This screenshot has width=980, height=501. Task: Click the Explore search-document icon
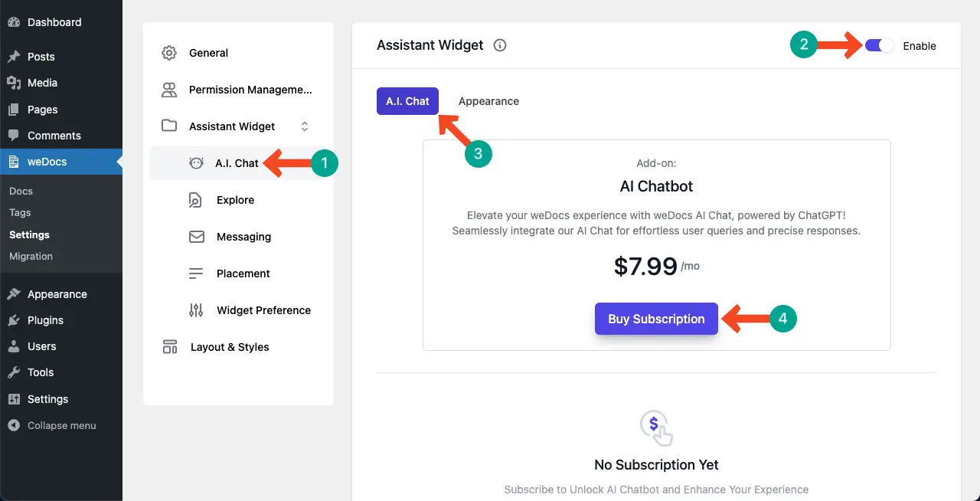point(196,200)
